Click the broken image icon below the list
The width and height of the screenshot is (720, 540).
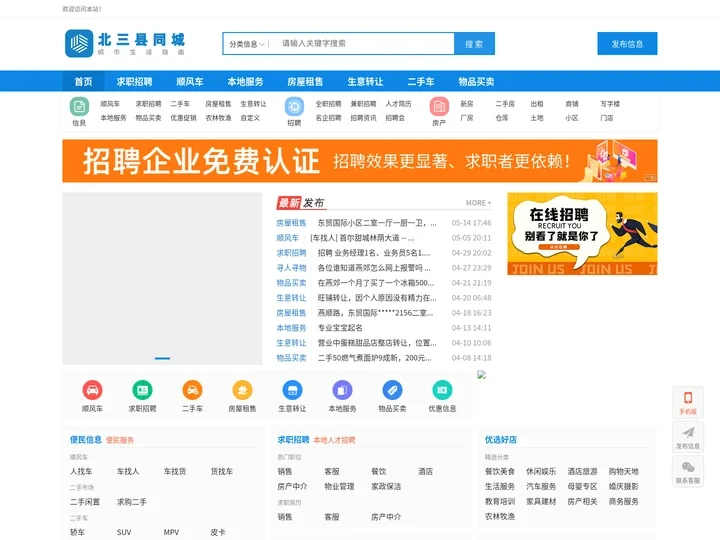481,375
